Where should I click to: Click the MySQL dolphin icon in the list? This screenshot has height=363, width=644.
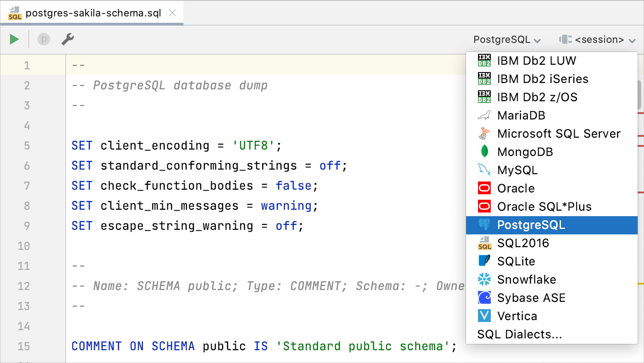pos(483,170)
